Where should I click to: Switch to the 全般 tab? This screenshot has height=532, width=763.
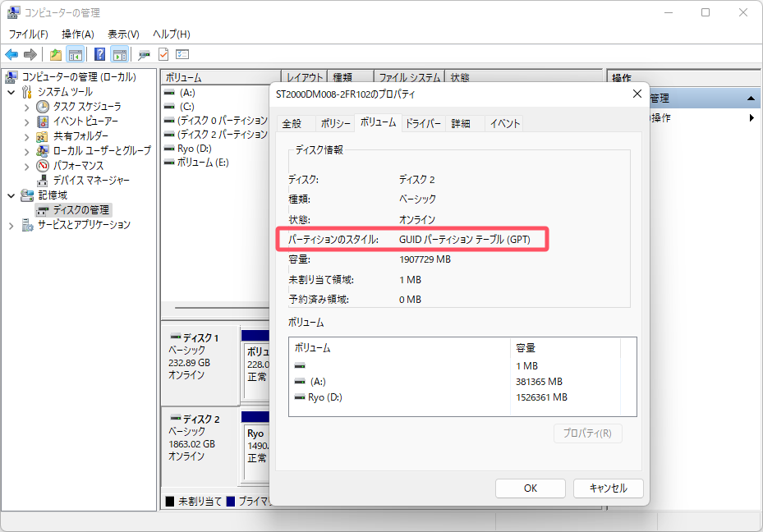(292, 124)
